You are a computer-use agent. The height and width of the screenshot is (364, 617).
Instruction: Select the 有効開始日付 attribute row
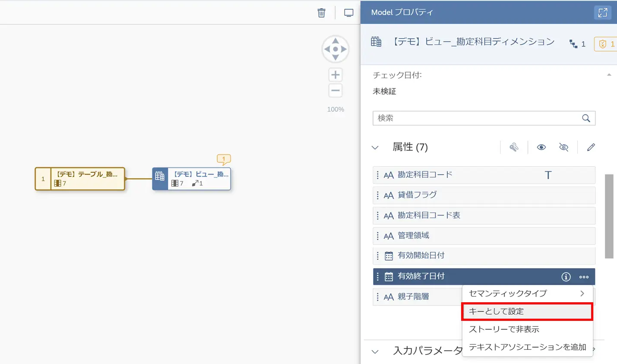coord(484,256)
